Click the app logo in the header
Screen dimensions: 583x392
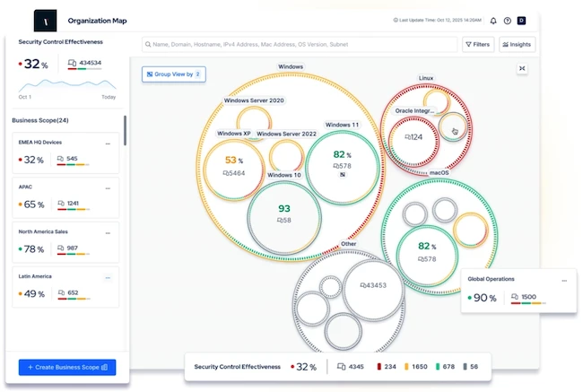46,21
